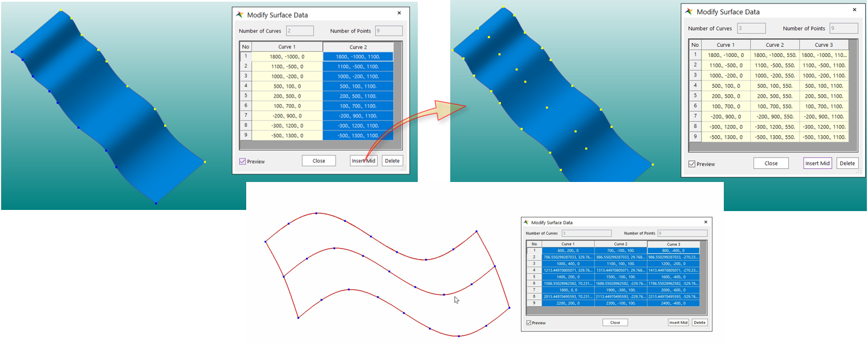Select the Curve 3 header in the table with 550 values
The image size is (868, 344).
tap(824, 44)
